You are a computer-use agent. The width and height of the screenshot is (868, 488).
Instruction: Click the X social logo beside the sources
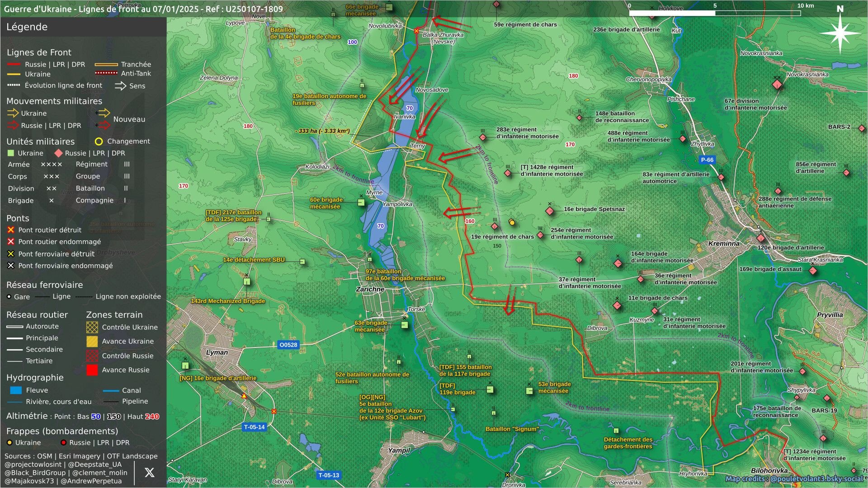pyautogui.click(x=149, y=472)
